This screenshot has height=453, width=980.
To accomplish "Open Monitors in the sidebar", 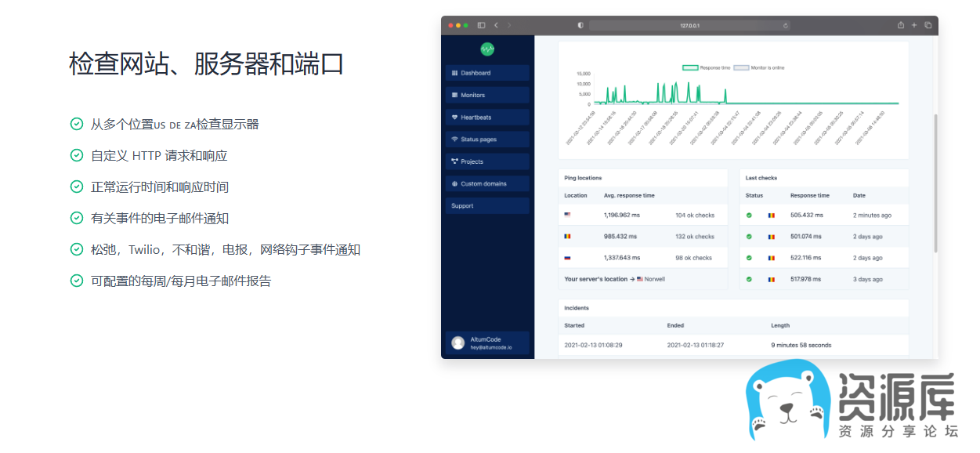I will point(487,95).
